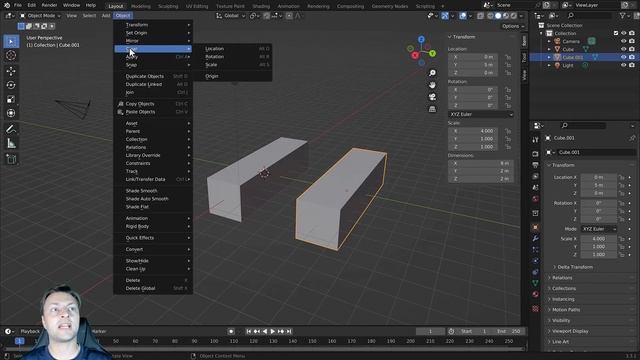The image size is (640, 360).
Task: Expand the Delta Transform panel
Action: (575, 267)
